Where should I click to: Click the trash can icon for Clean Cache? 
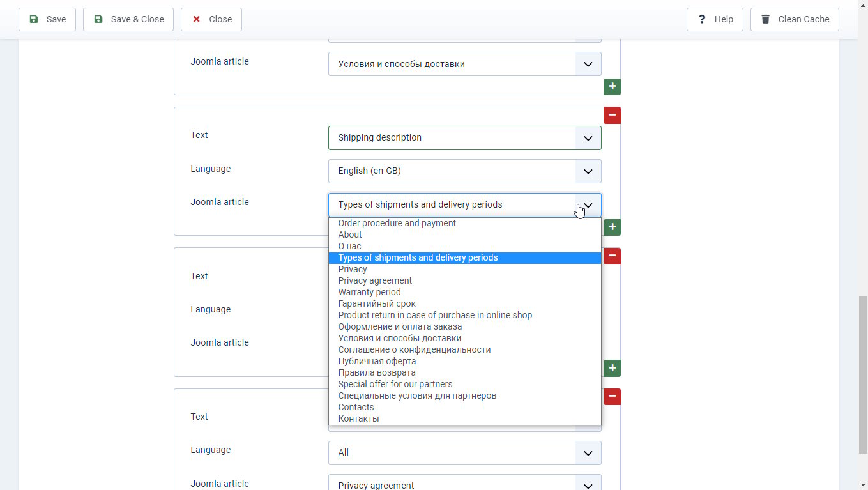[x=765, y=19]
